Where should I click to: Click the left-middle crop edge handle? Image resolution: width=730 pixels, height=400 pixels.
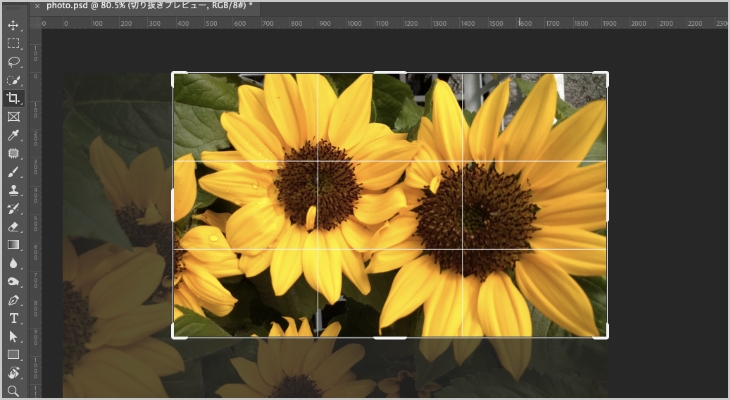click(x=173, y=205)
